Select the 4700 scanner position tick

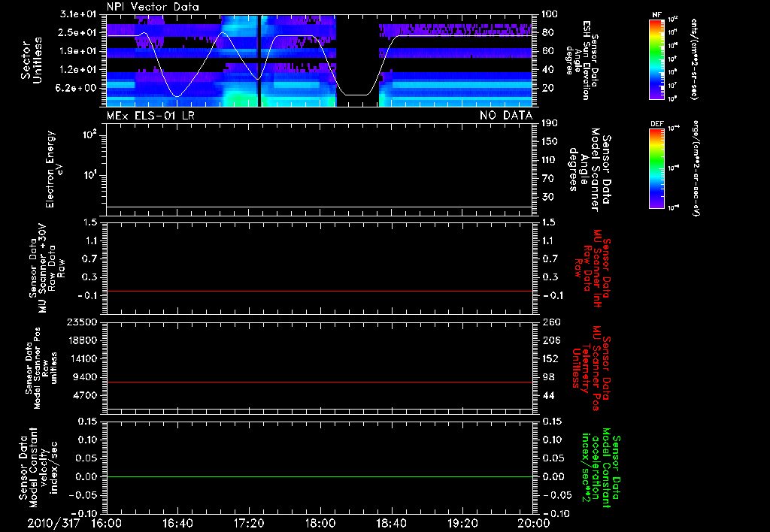tap(84, 395)
